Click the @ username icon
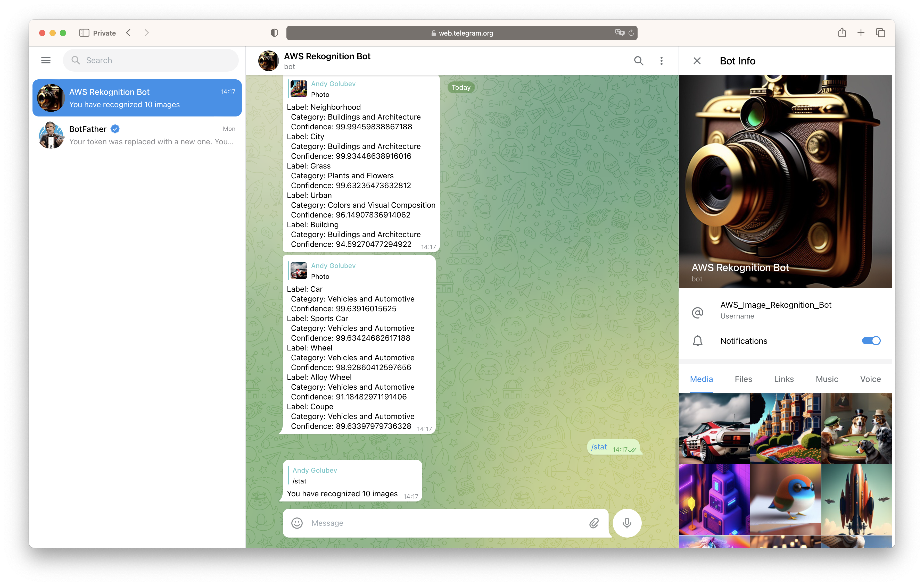The height and width of the screenshot is (586, 924). [x=697, y=313]
